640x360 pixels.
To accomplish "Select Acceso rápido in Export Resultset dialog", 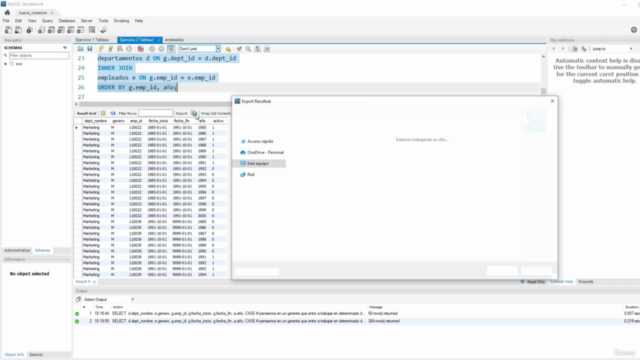I will (x=260, y=141).
